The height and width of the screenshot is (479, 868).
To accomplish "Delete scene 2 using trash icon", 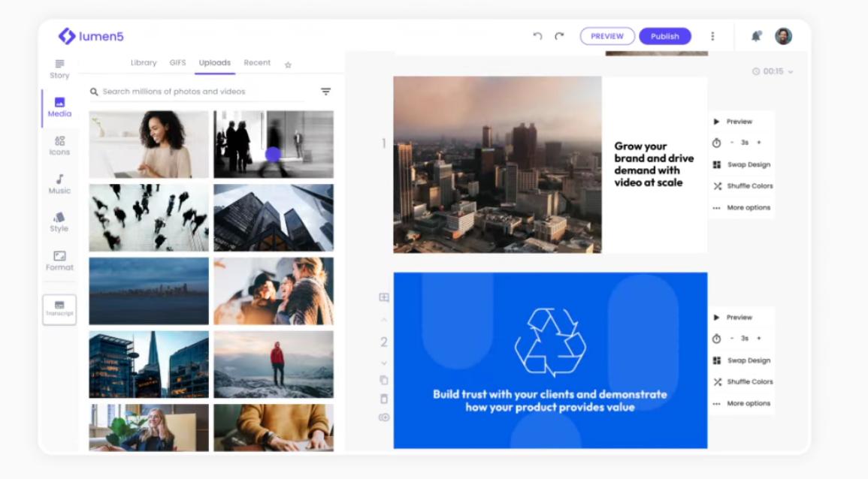I will click(x=384, y=399).
